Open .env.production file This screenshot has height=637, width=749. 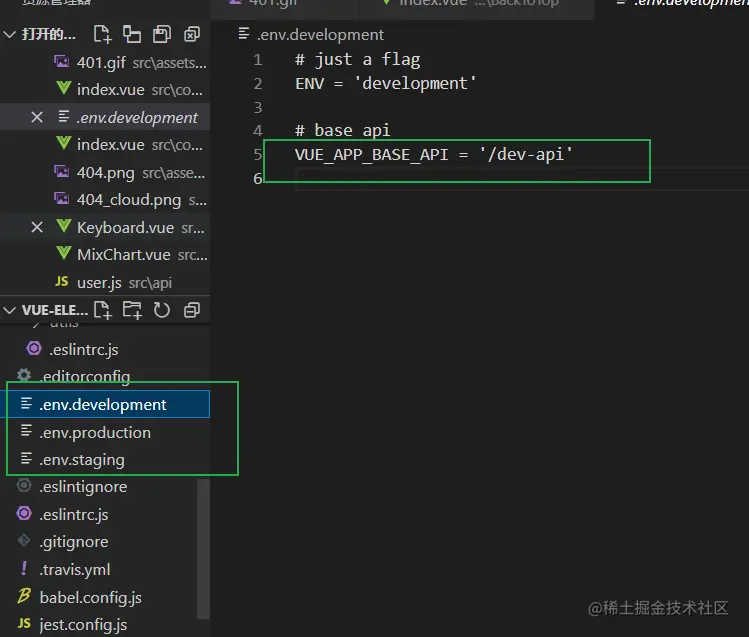[105, 432]
